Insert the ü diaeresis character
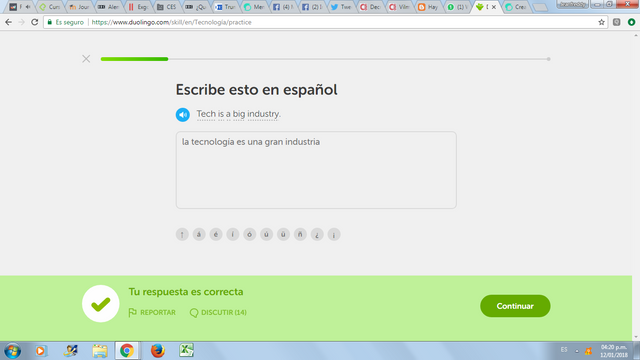 click(283, 234)
